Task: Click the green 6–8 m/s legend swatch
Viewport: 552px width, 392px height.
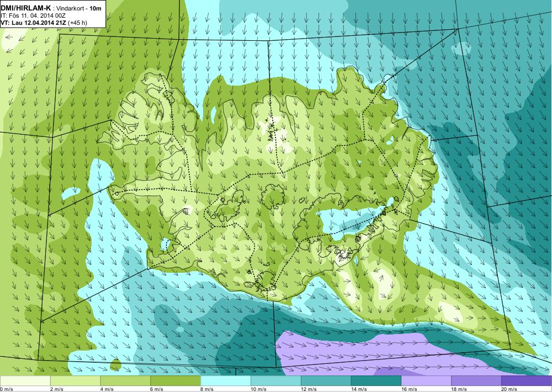Action: 176,381
